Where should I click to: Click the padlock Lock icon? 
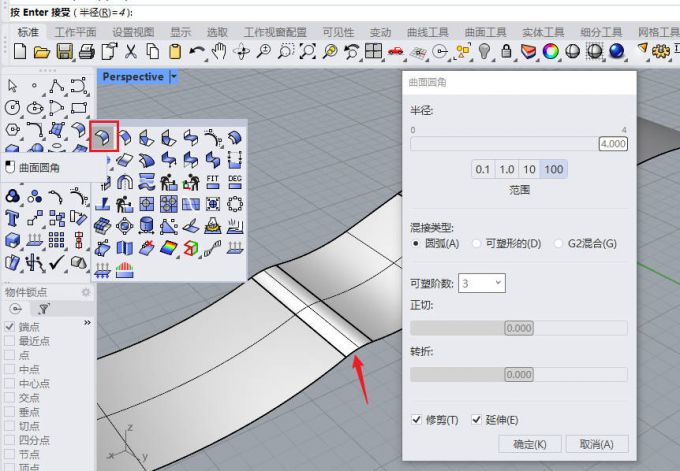click(506, 52)
